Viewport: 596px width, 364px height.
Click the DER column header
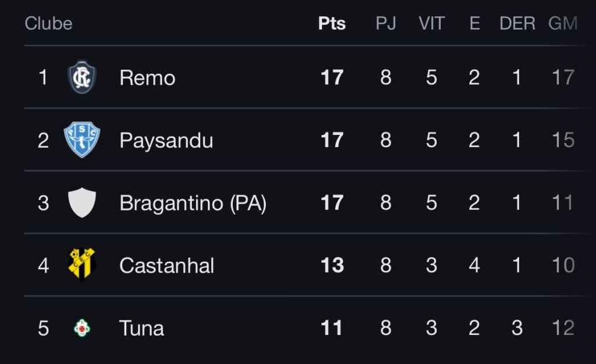point(517,23)
